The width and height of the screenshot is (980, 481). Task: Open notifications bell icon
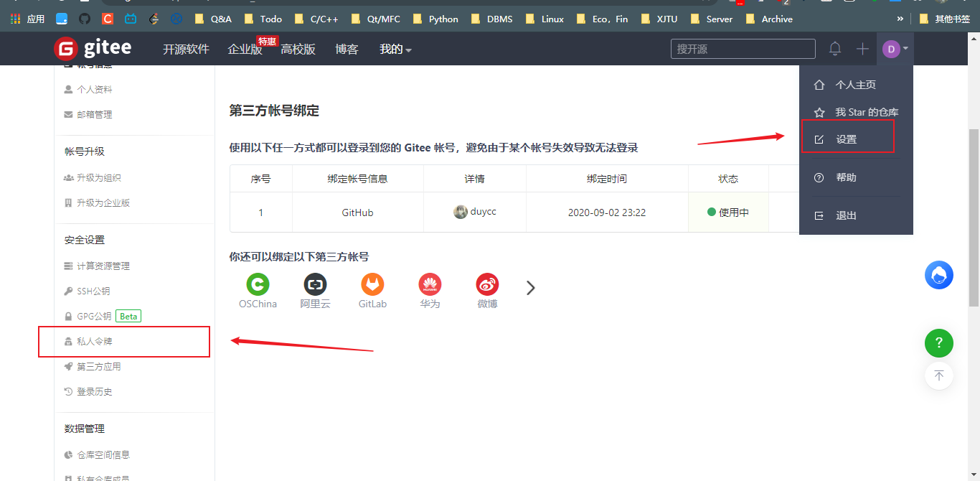coord(835,49)
